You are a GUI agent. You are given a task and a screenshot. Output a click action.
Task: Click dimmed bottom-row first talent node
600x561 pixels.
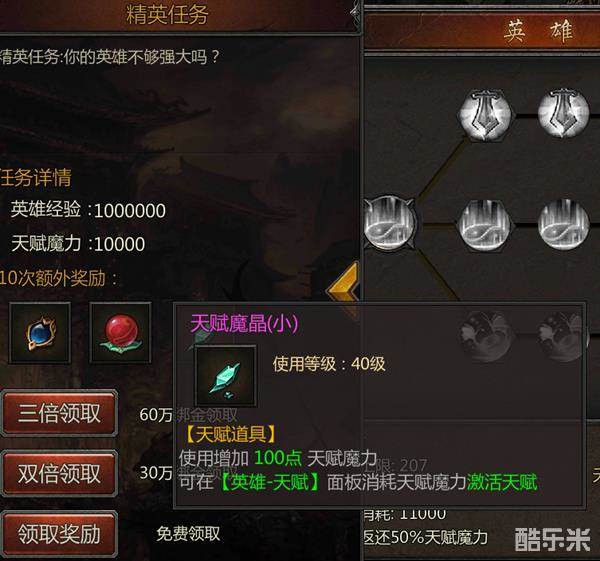(x=485, y=337)
